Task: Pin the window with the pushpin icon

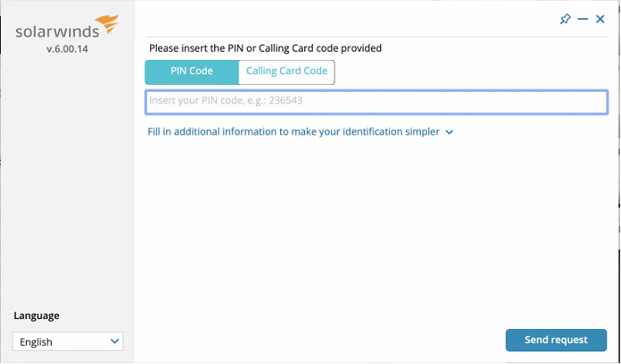Action: click(x=565, y=19)
